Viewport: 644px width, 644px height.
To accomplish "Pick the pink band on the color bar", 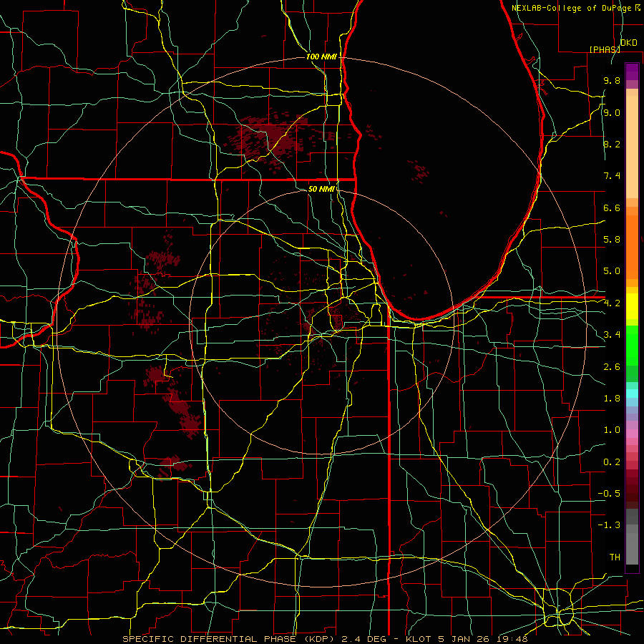I will click(632, 434).
